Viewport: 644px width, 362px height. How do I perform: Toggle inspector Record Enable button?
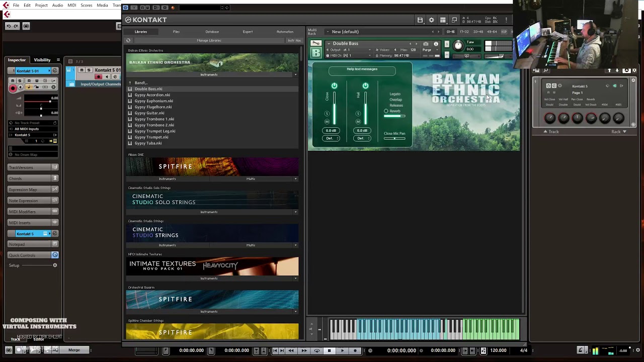(13, 88)
